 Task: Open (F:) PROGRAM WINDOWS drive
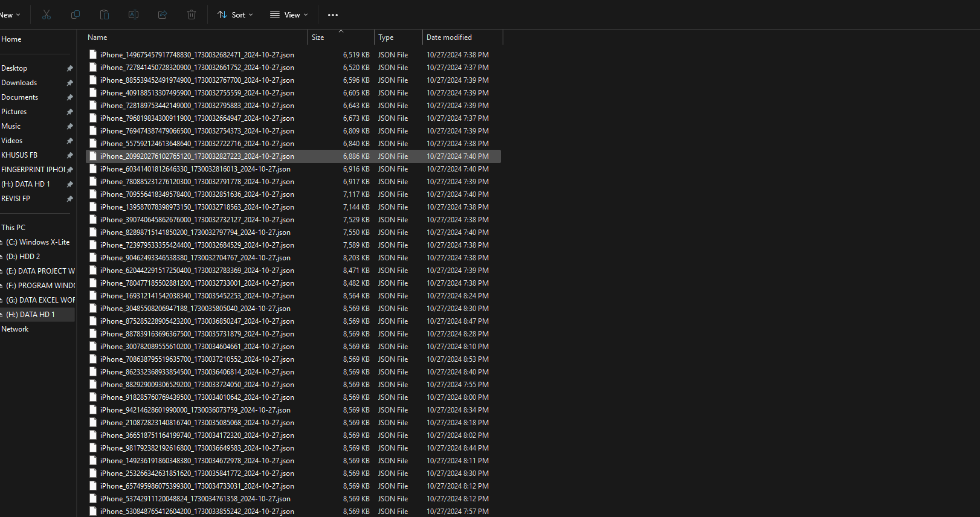click(x=40, y=286)
